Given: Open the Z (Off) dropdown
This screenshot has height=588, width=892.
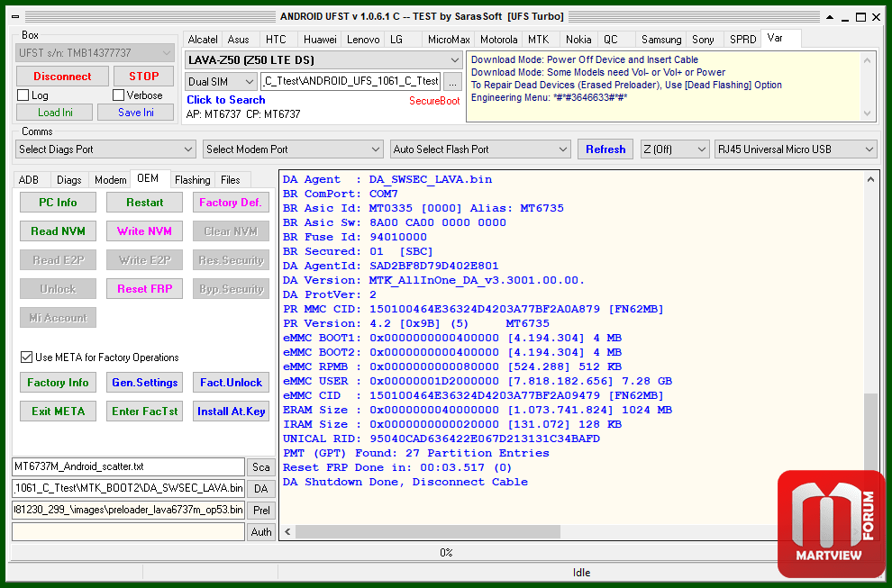Looking at the screenshot, I should (x=675, y=149).
